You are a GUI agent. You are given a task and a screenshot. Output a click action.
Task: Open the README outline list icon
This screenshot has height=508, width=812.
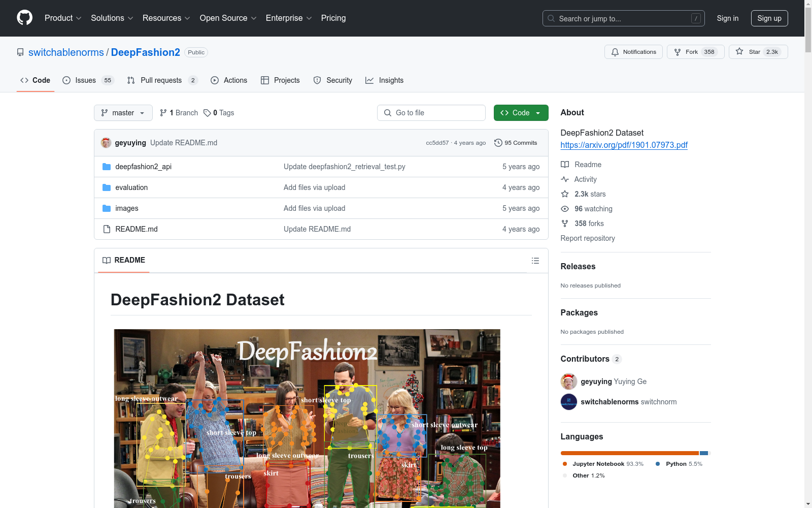point(535,261)
